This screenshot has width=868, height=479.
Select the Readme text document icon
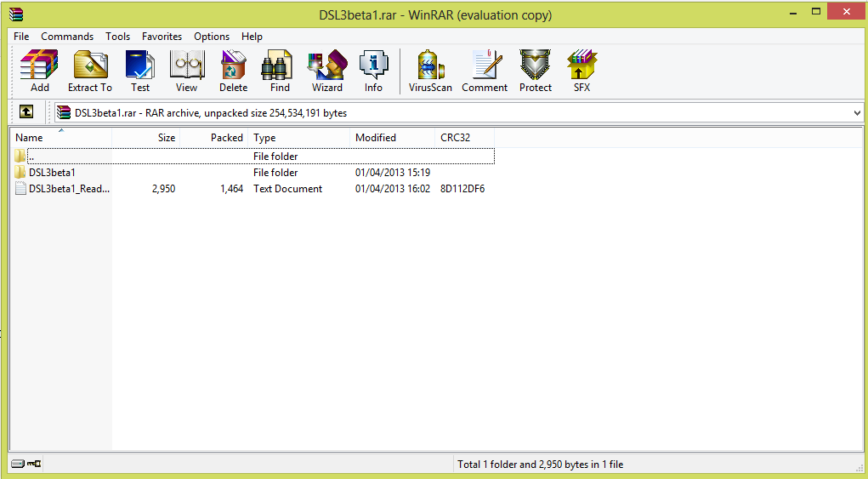(20, 188)
